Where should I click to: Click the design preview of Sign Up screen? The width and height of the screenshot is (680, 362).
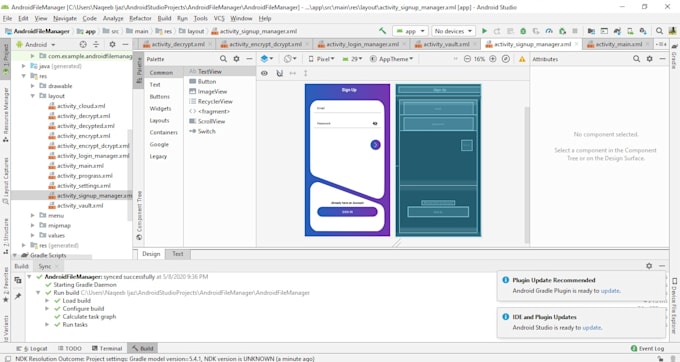tap(347, 160)
